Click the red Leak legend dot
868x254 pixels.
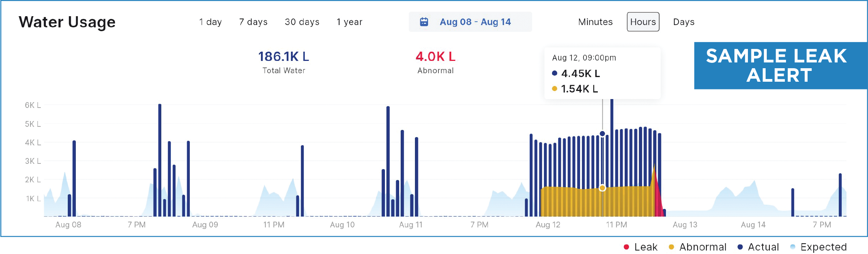(626, 247)
